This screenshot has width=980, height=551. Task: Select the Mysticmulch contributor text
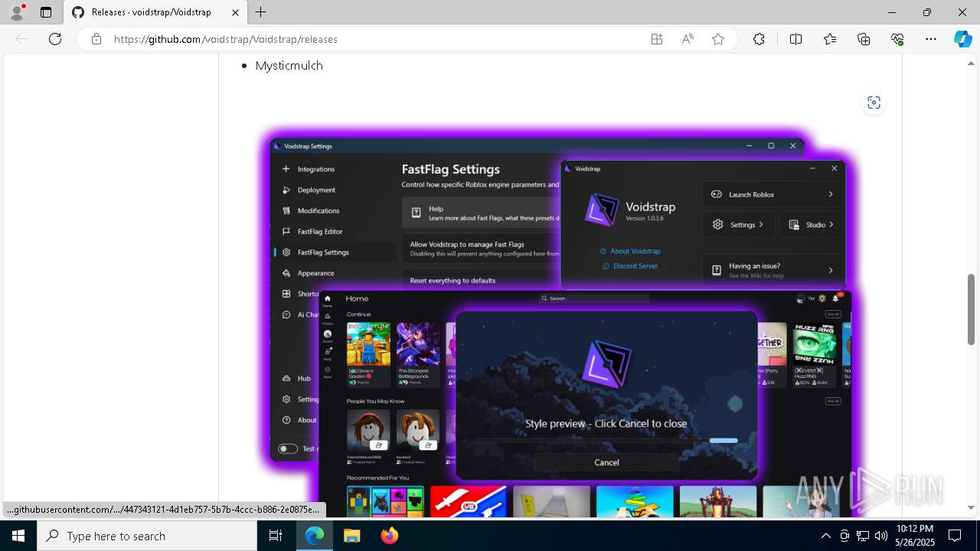(289, 66)
